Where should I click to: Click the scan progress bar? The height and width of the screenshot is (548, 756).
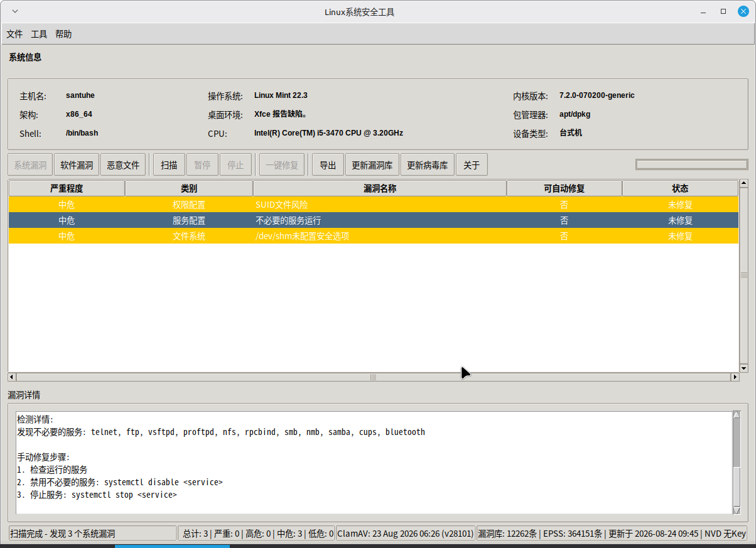click(691, 164)
